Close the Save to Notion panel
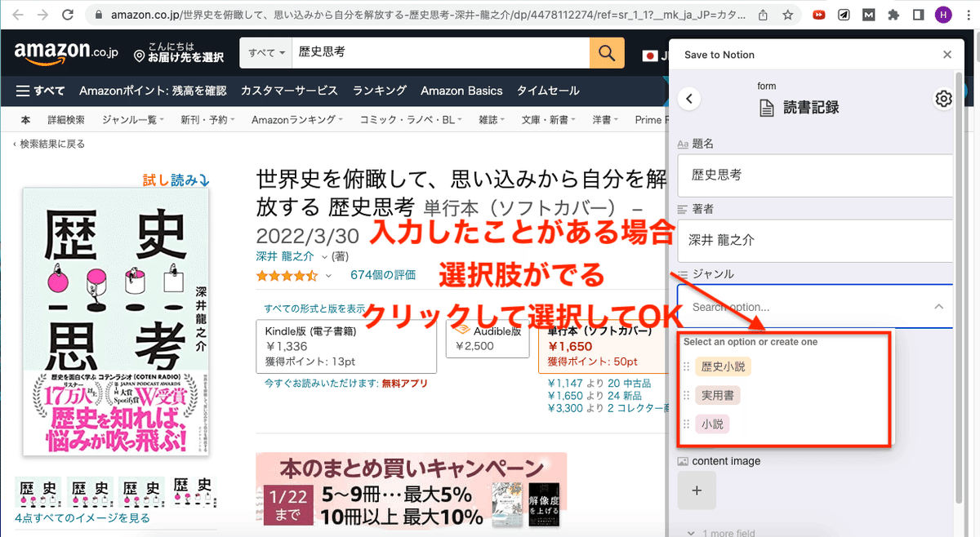980x537 pixels. click(x=947, y=55)
